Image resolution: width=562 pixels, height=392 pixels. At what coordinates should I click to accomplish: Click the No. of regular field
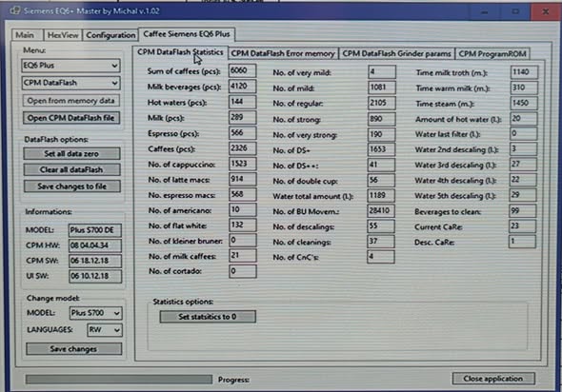[382, 103]
